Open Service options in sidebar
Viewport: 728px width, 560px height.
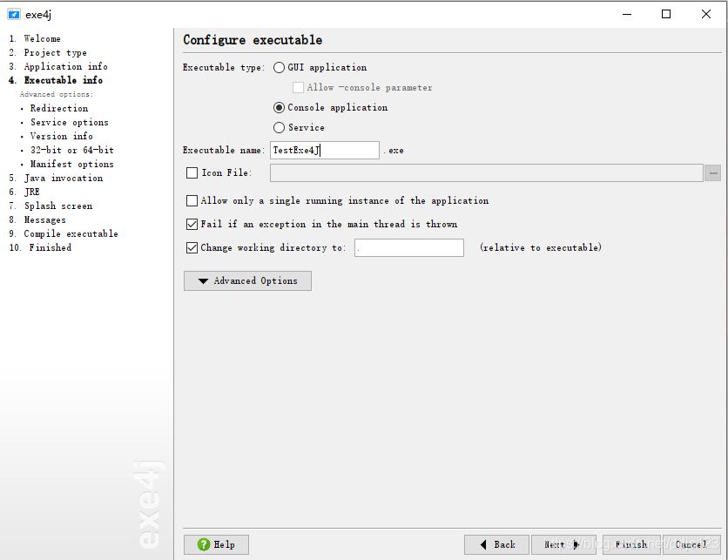pyautogui.click(x=69, y=122)
